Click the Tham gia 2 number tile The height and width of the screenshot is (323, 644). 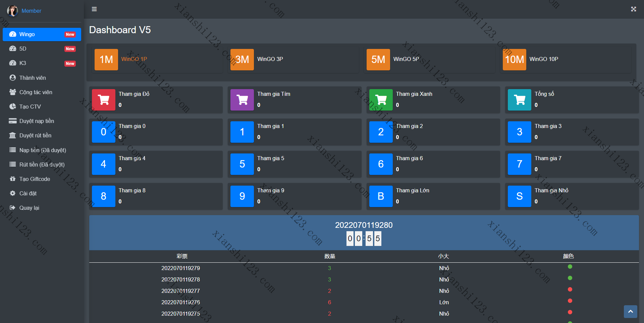(x=381, y=132)
